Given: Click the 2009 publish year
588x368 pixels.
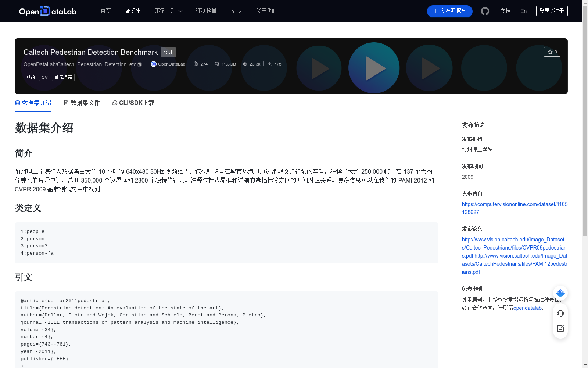Looking at the screenshot, I should pyautogui.click(x=467, y=177).
